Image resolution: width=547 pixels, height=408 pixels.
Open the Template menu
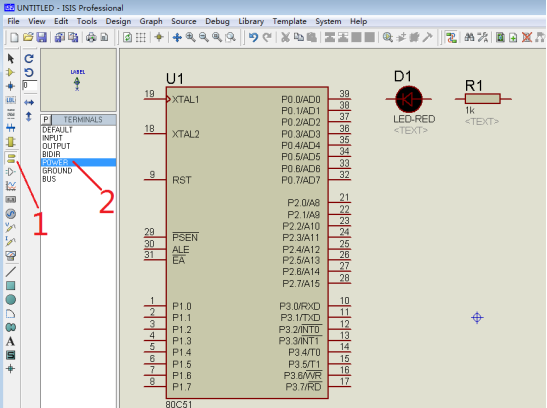[x=290, y=21]
